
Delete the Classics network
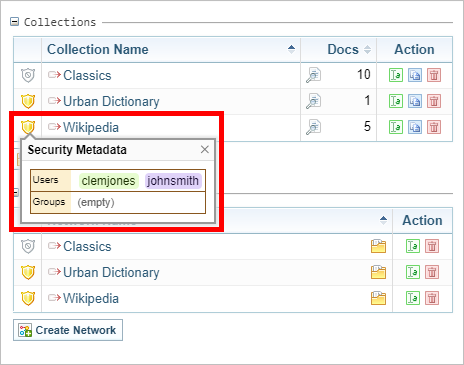coord(432,246)
